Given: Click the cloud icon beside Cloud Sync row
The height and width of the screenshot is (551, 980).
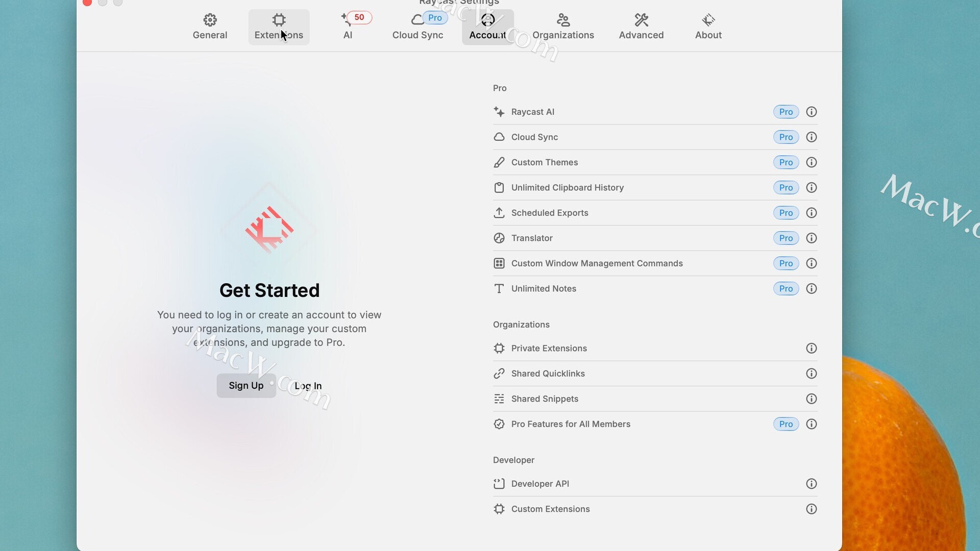Looking at the screenshot, I should pyautogui.click(x=499, y=137).
